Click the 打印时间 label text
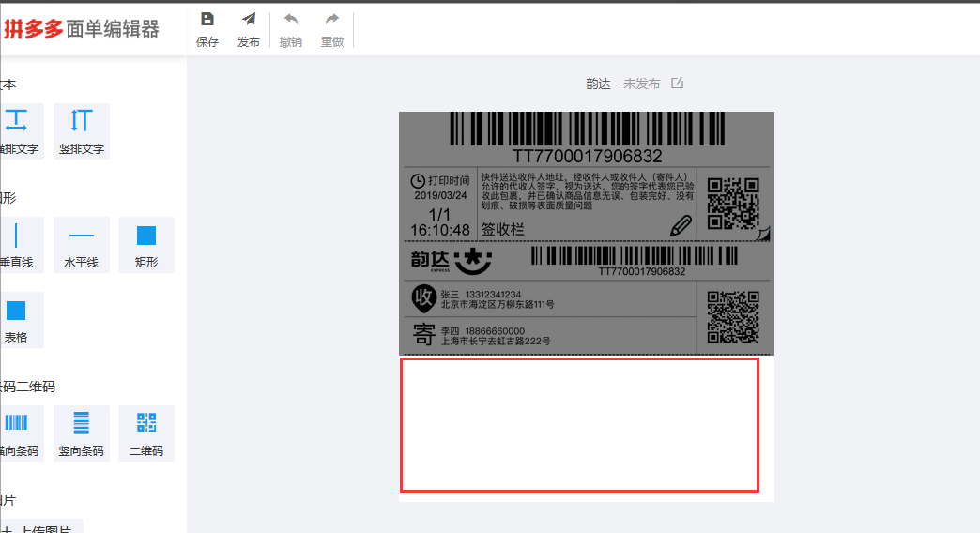Image resolution: width=980 pixels, height=533 pixels. coord(448,181)
